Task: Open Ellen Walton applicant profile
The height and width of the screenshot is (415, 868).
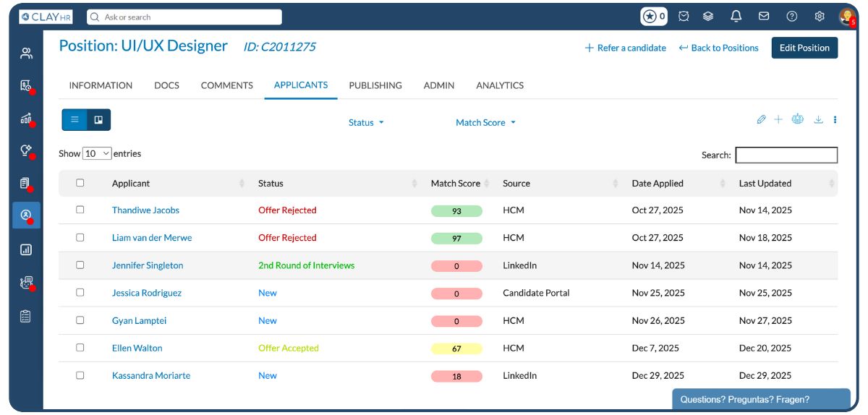Action: point(137,348)
